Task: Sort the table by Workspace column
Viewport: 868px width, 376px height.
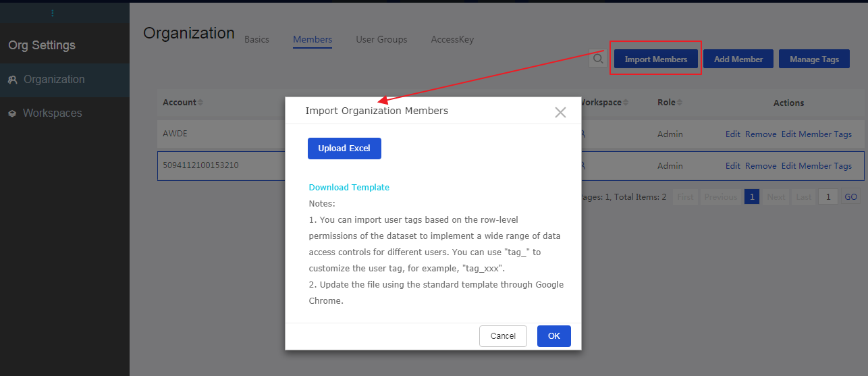Action: click(626, 103)
